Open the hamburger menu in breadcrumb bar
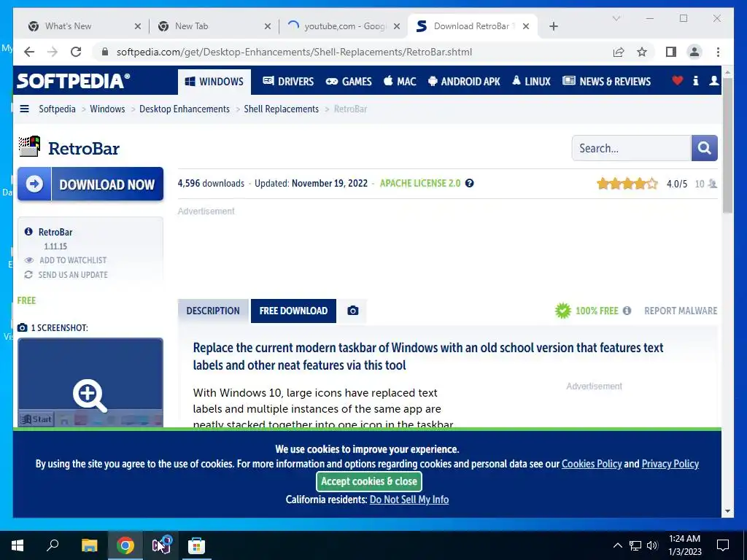Screen dimensions: 747x560 (x=24, y=109)
